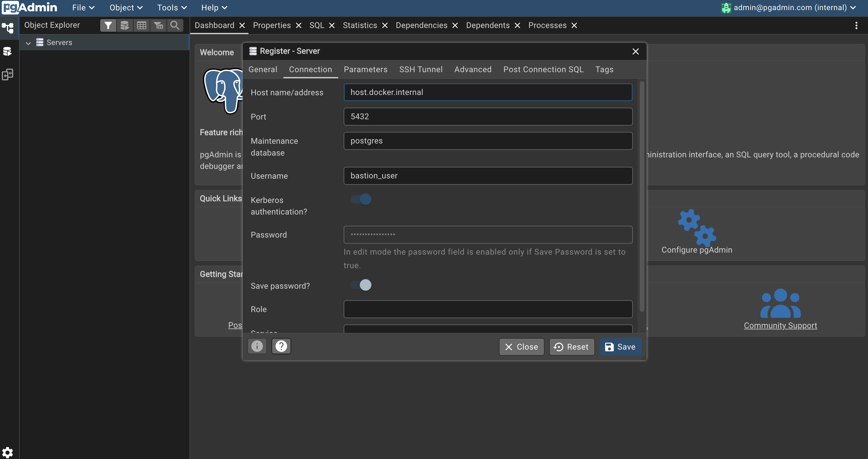Open the Object Explorer sidebar icon

click(8, 28)
